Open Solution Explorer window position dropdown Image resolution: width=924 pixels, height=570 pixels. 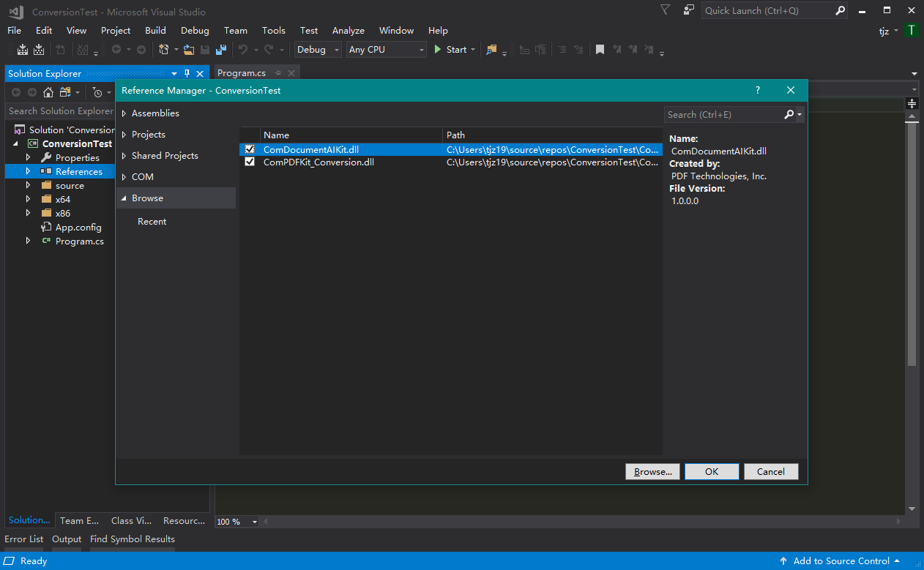174,74
